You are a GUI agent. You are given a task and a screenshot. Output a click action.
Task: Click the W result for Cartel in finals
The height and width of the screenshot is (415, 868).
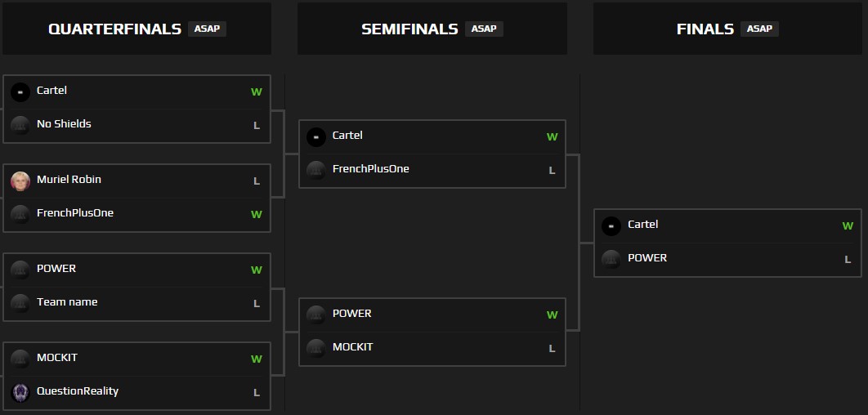[x=848, y=226]
